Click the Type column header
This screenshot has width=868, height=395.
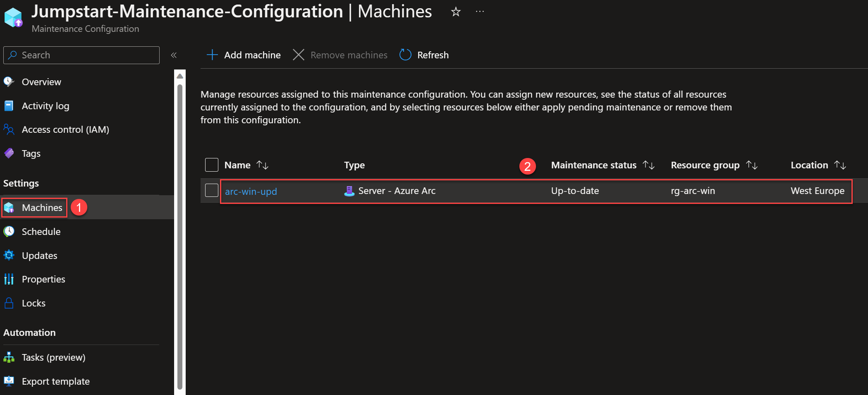[x=354, y=165]
